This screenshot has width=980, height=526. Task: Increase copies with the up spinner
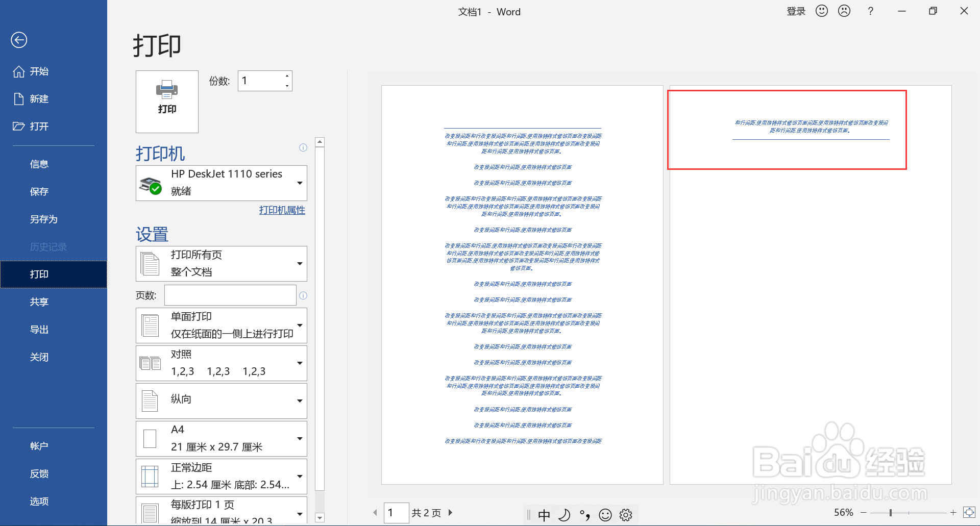coord(287,76)
